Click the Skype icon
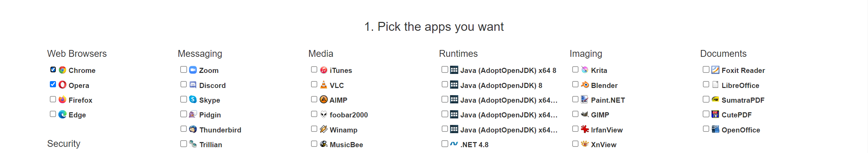The width and height of the screenshot is (868, 153). 193,100
